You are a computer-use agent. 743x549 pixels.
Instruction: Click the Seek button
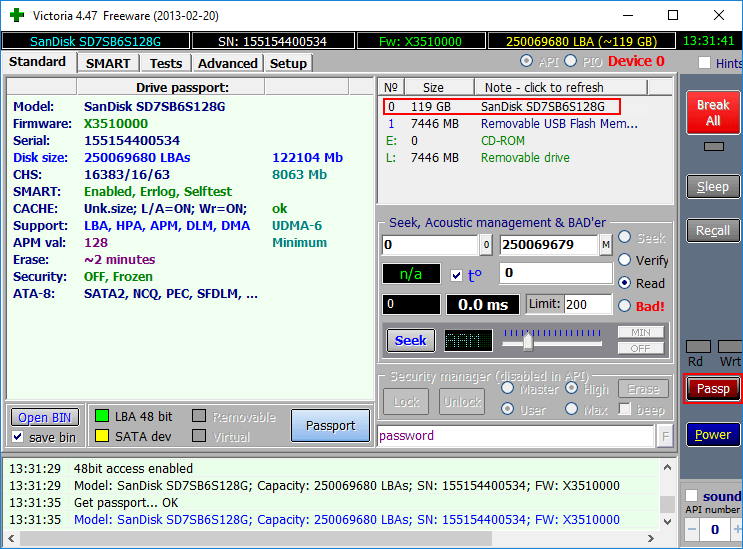pyautogui.click(x=411, y=341)
